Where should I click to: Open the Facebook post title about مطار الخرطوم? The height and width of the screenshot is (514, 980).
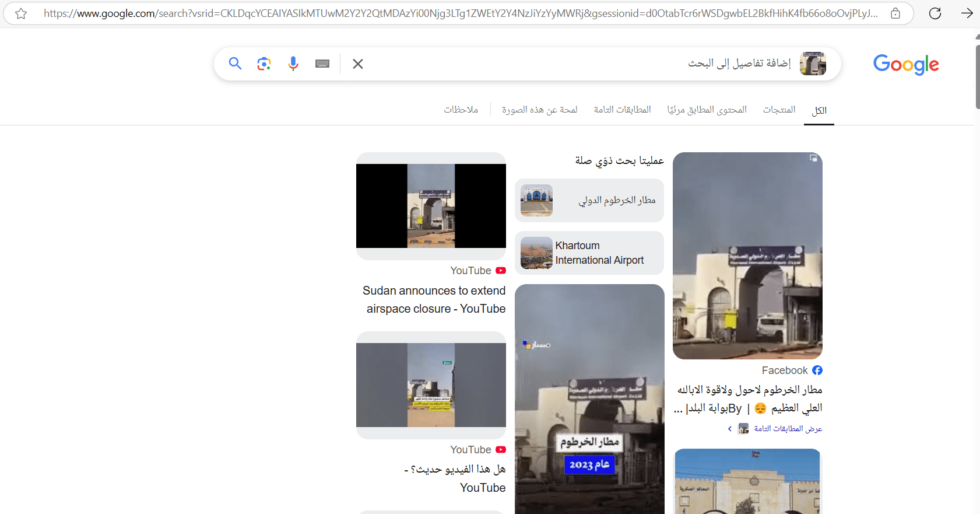[x=749, y=398]
